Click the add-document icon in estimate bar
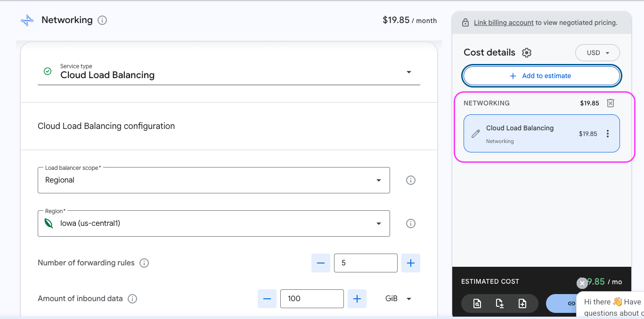This screenshot has width=644, height=319. click(522, 304)
